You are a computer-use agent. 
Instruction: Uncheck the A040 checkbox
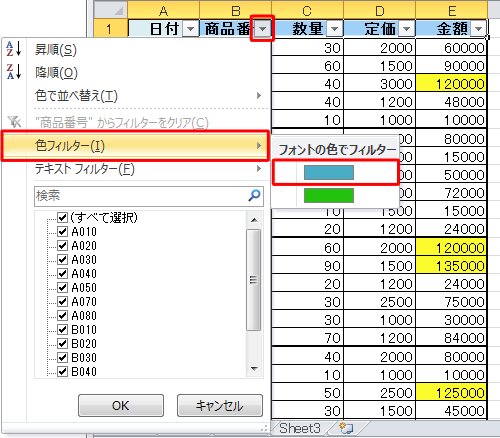tap(62, 273)
